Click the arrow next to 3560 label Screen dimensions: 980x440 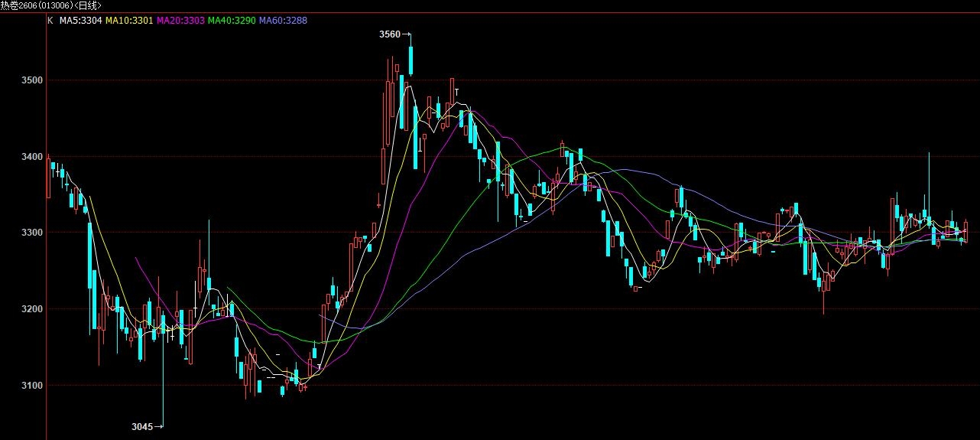click(407, 34)
